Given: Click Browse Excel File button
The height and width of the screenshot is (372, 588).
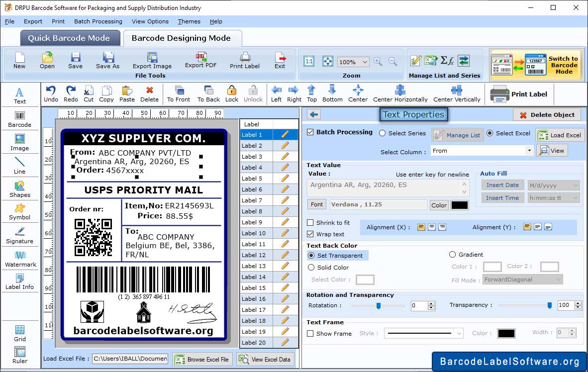Looking at the screenshot, I should pos(203,359).
